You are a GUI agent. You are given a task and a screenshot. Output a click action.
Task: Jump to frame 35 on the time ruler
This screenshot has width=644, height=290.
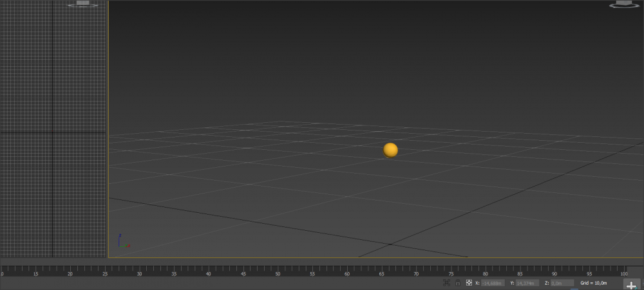(x=175, y=273)
